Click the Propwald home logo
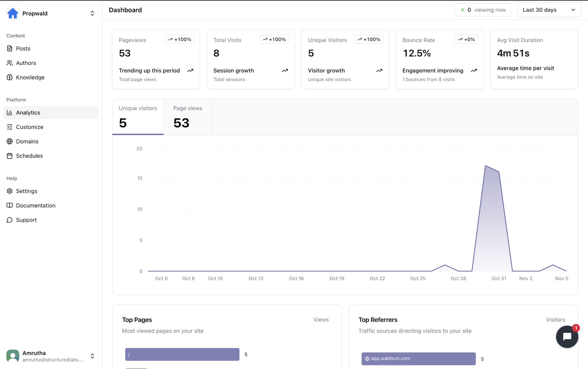The image size is (588, 369). pyautogui.click(x=12, y=13)
